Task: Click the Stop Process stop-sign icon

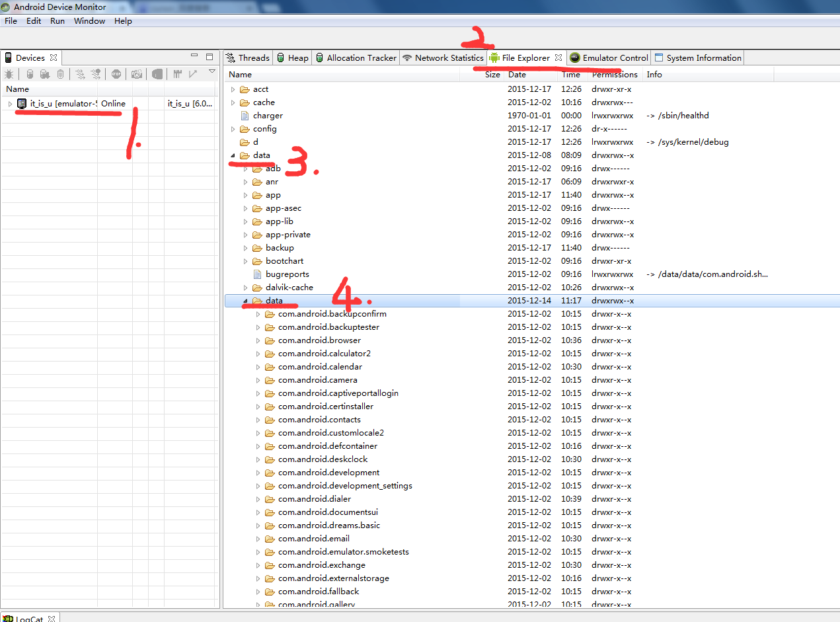Action: click(x=116, y=74)
